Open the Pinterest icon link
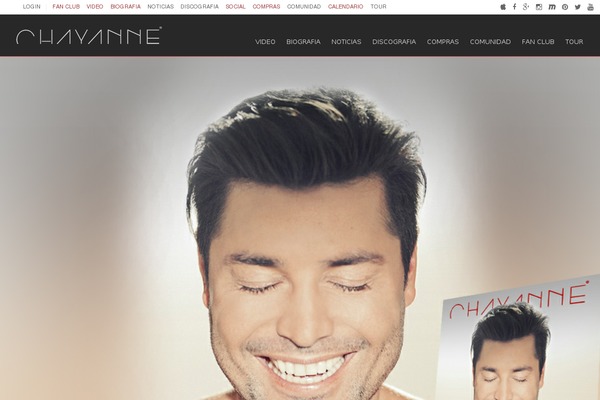Image resolution: width=600 pixels, height=400 pixels. pos(565,7)
